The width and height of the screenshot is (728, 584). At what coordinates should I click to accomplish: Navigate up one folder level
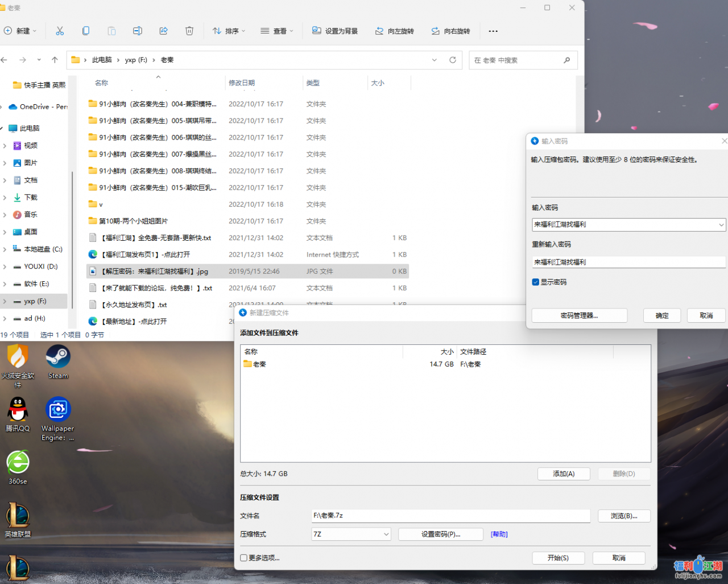click(x=55, y=60)
